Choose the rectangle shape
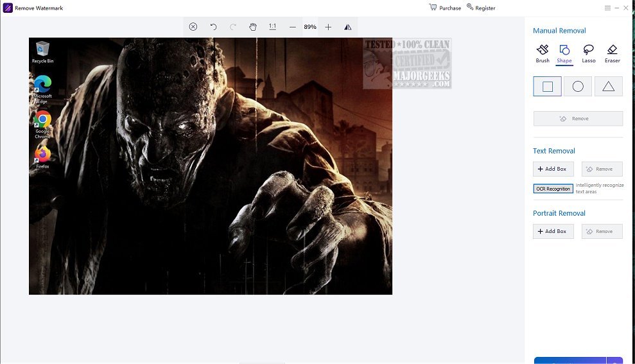The width and height of the screenshot is (635, 364). [x=548, y=86]
